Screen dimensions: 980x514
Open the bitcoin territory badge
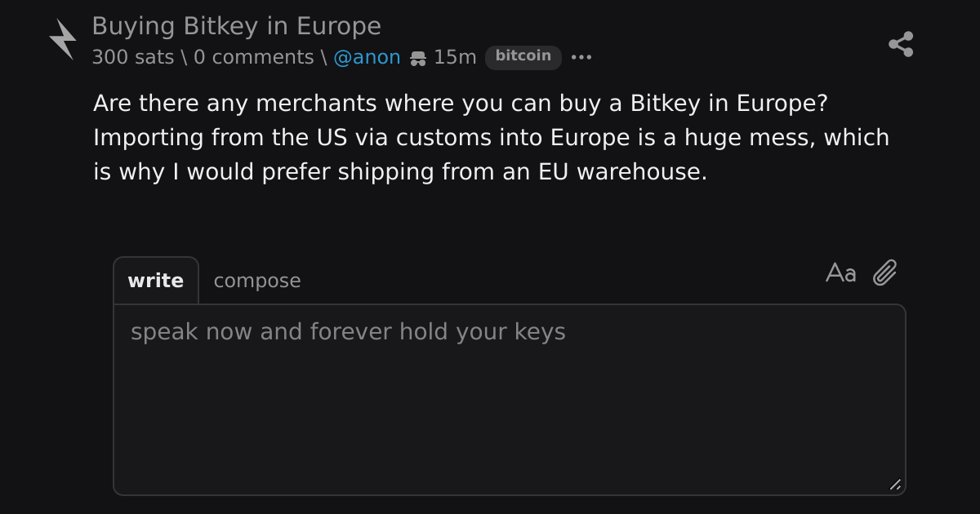click(523, 56)
